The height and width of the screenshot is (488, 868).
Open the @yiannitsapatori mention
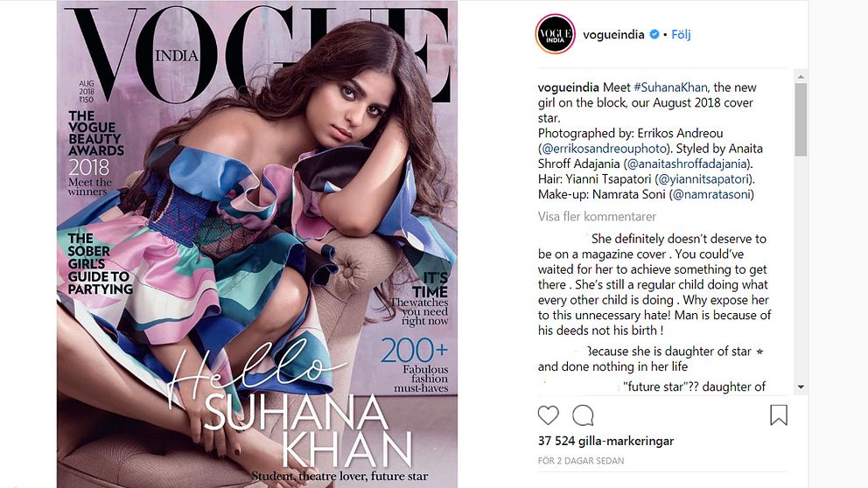(704, 179)
